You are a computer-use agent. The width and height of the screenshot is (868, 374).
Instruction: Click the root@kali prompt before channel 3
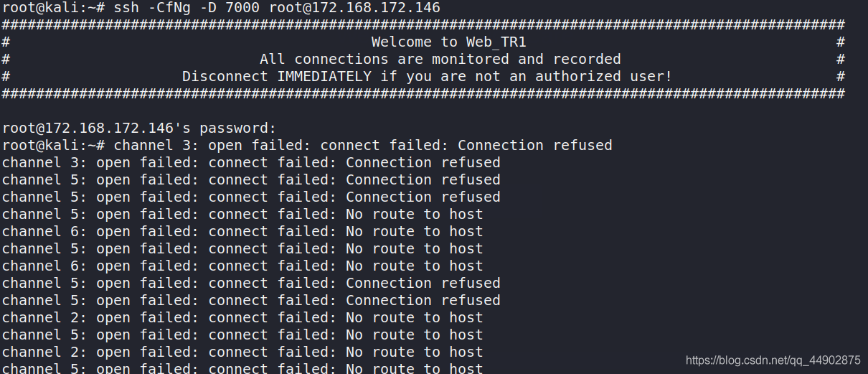point(54,146)
